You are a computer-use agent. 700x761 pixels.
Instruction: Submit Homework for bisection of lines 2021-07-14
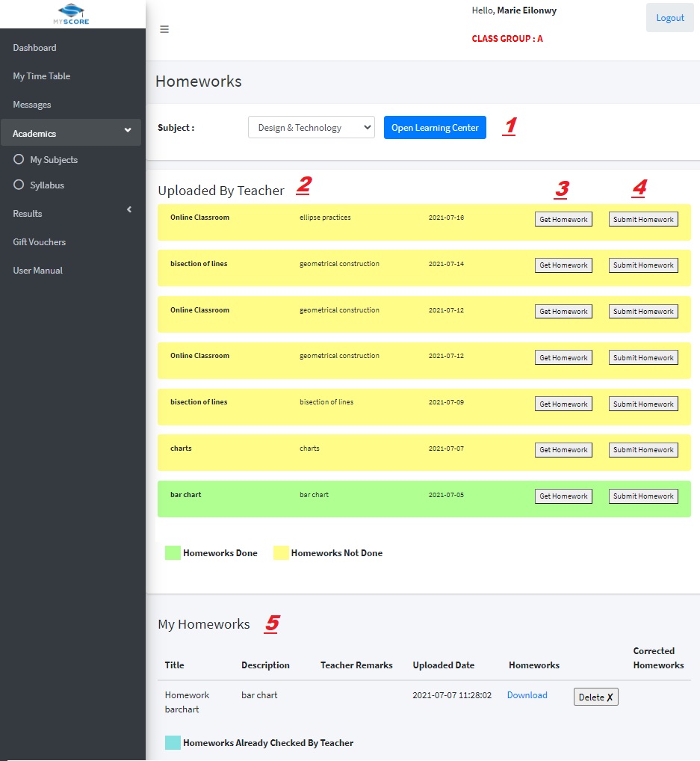point(643,265)
